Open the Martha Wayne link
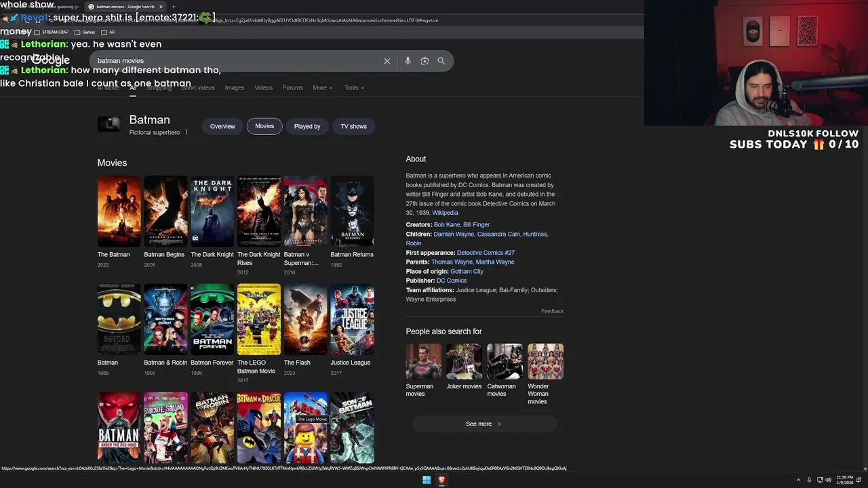The width and height of the screenshot is (868, 488). [x=495, y=262]
